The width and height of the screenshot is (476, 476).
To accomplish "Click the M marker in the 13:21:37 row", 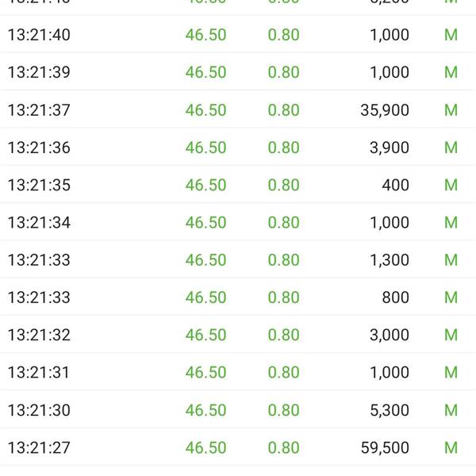I will pos(451,110).
